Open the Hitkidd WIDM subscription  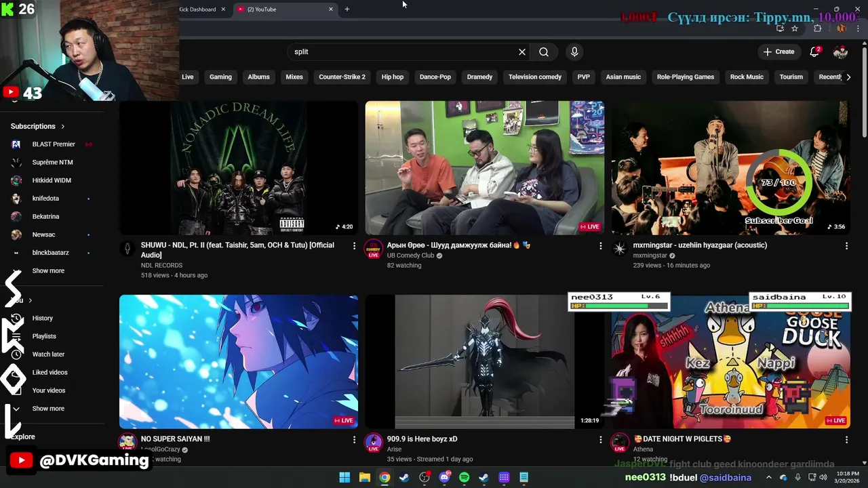[52, 180]
